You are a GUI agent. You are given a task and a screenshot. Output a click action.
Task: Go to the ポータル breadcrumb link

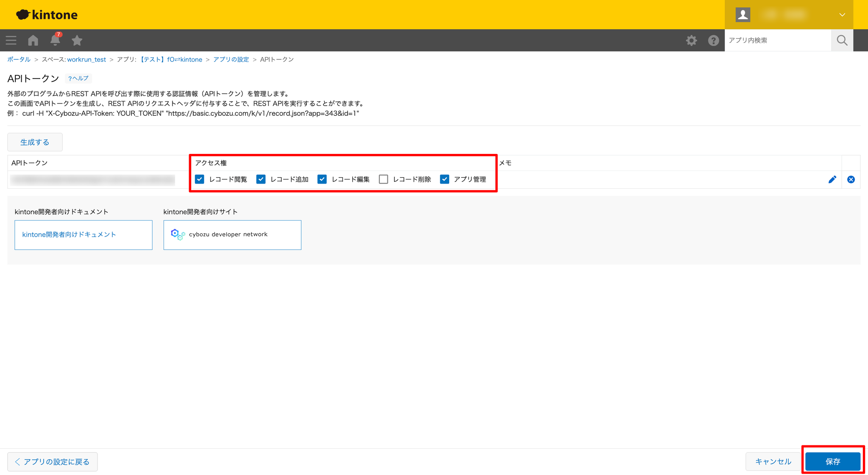(x=19, y=59)
